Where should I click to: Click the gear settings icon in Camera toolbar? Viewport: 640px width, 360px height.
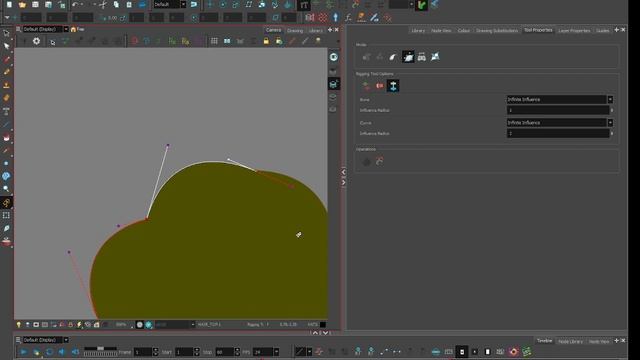pyautogui.click(x=36, y=41)
